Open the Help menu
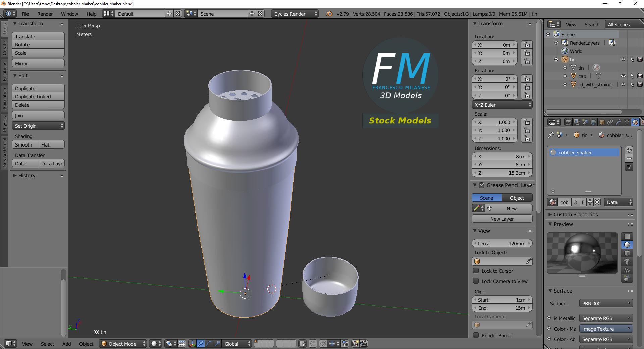Screen dimensions: 644x349 click(x=91, y=14)
